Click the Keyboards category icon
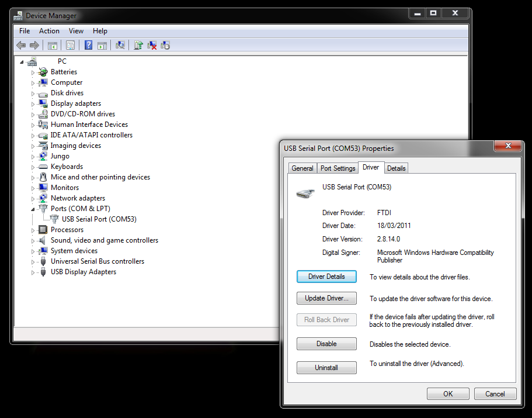Viewport: 532px width, 418px height. pyautogui.click(x=43, y=167)
